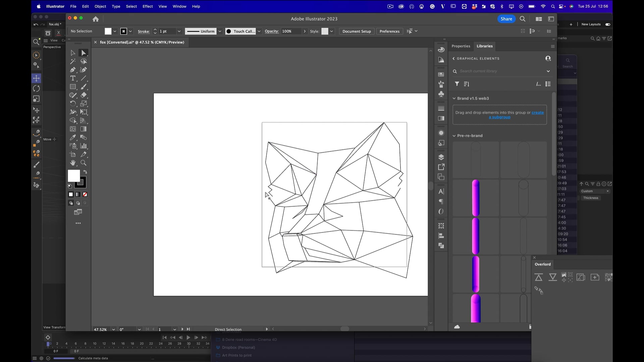
Task: Select the Free Transform tool
Action: coord(84,112)
